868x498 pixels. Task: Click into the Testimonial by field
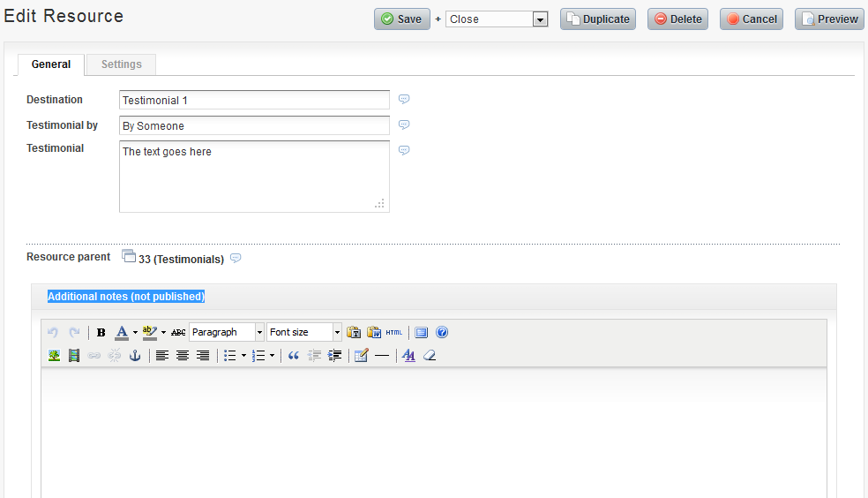pyautogui.click(x=254, y=125)
